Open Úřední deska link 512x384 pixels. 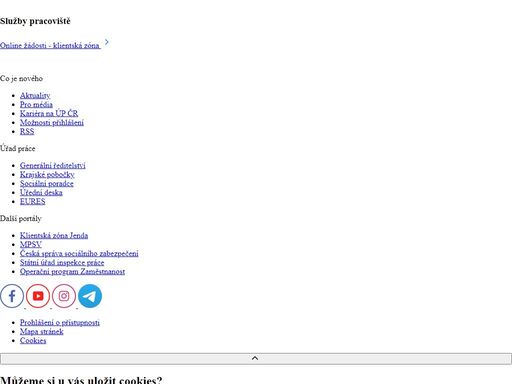41,193
